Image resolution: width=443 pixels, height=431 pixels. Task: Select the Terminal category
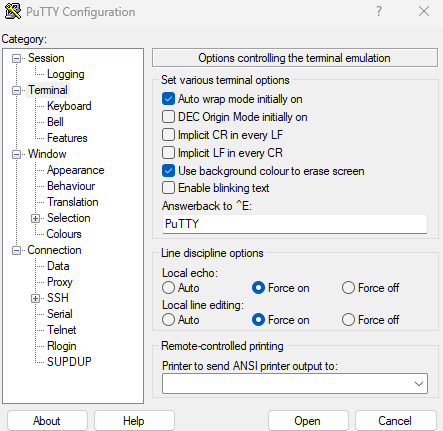48,90
